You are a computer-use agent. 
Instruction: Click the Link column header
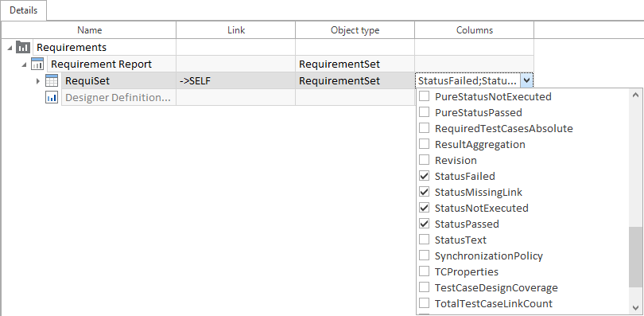click(236, 30)
